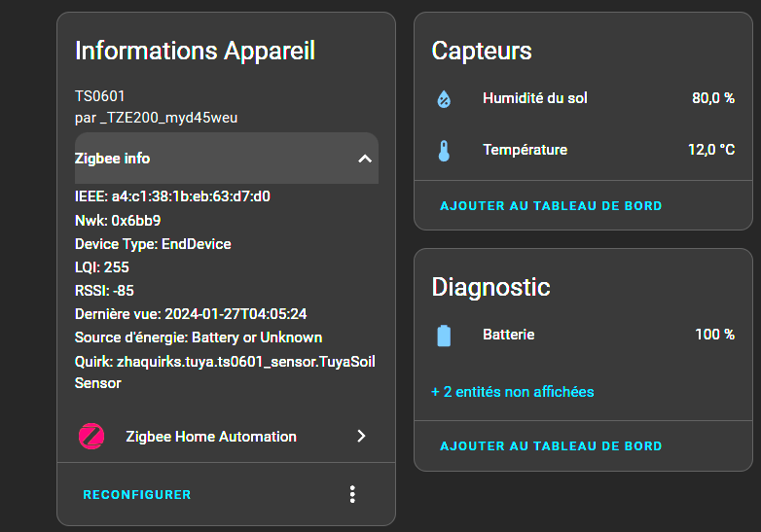This screenshot has width=761, height=532.
Task: Open Zigbee Home Automation right arrow
Action: pyautogui.click(x=361, y=436)
